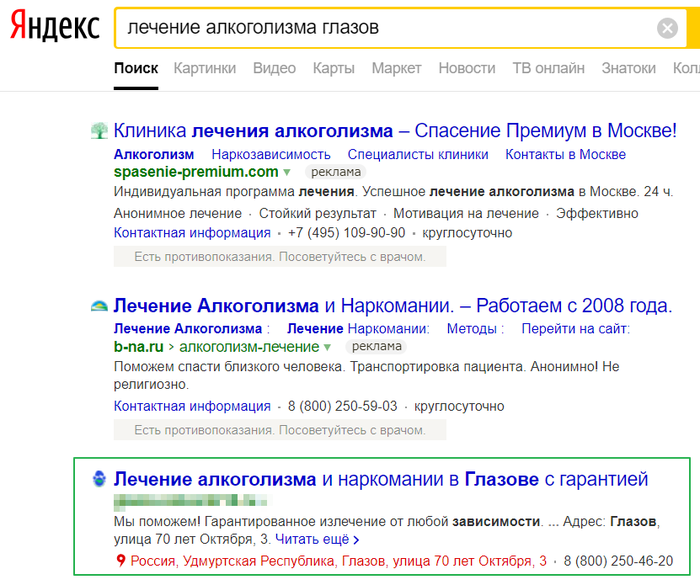Click the Yandex logo
The height and width of the screenshot is (585, 700).
(55, 28)
